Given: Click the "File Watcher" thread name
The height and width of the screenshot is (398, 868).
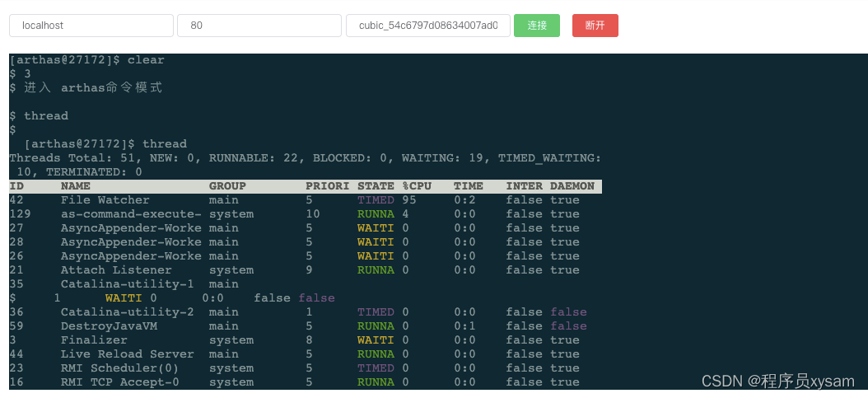Looking at the screenshot, I should coord(105,200).
